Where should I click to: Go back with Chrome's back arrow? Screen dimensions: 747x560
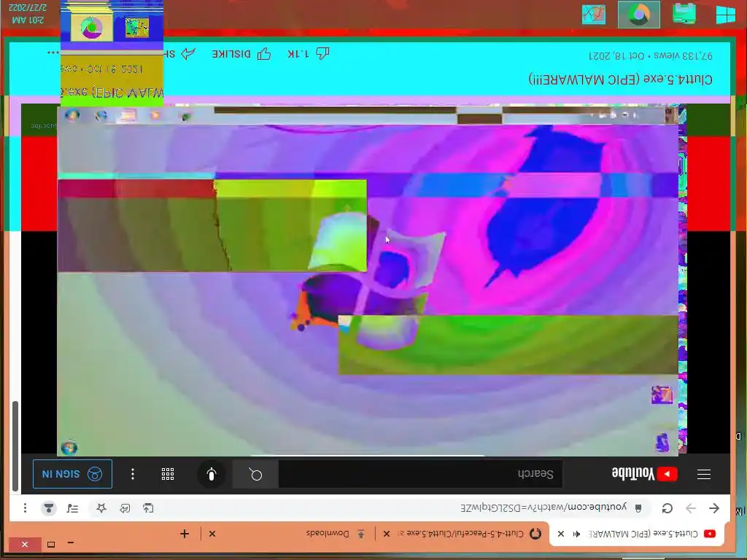tap(713, 508)
